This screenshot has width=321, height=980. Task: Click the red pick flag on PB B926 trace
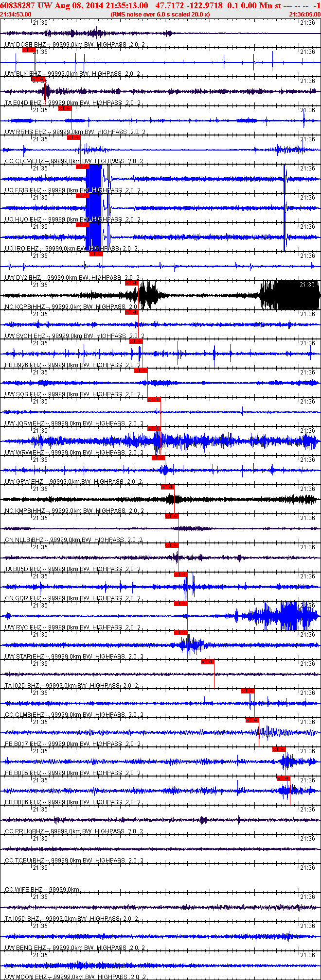click(x=136, y=341)
